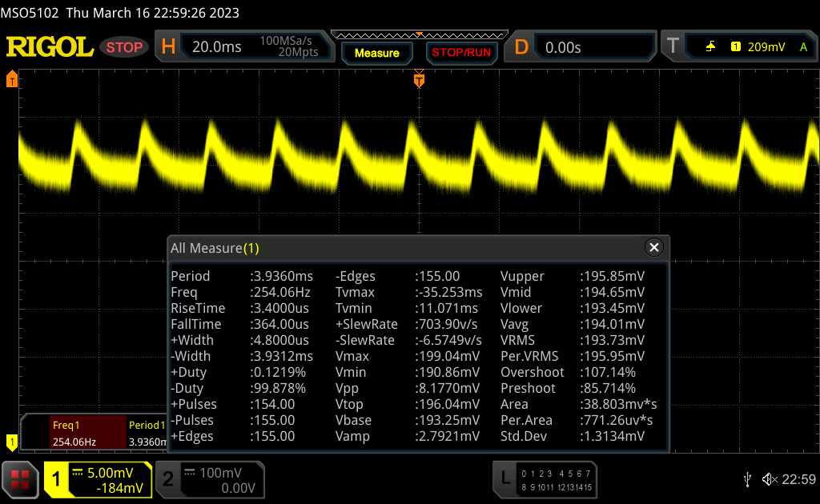Close the All Measure window
The image size is (820, 504).
[654, 248]
